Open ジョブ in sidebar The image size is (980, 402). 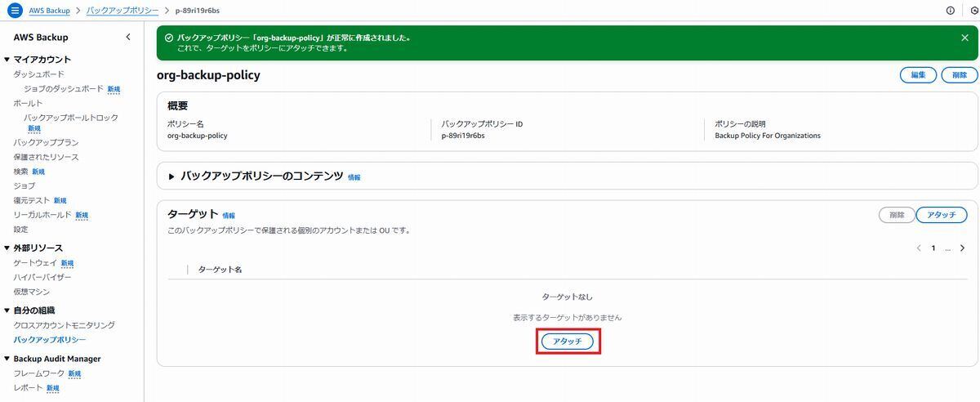24,186
